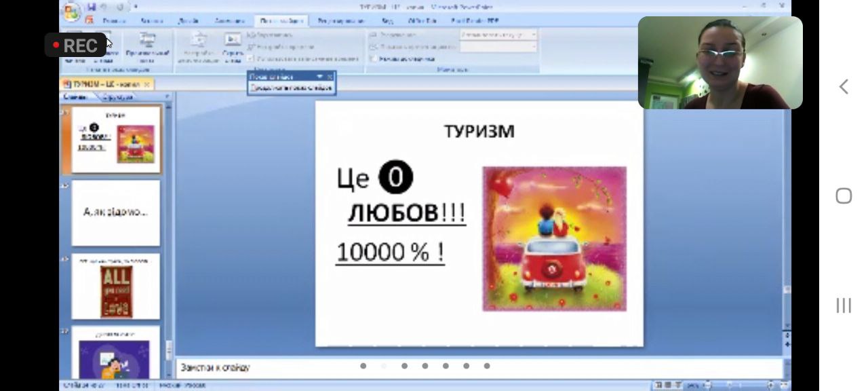Close the floating Показ слайдов toolbar
The image size is (868, 391).
pyautogui.click(x=330, y=77)
